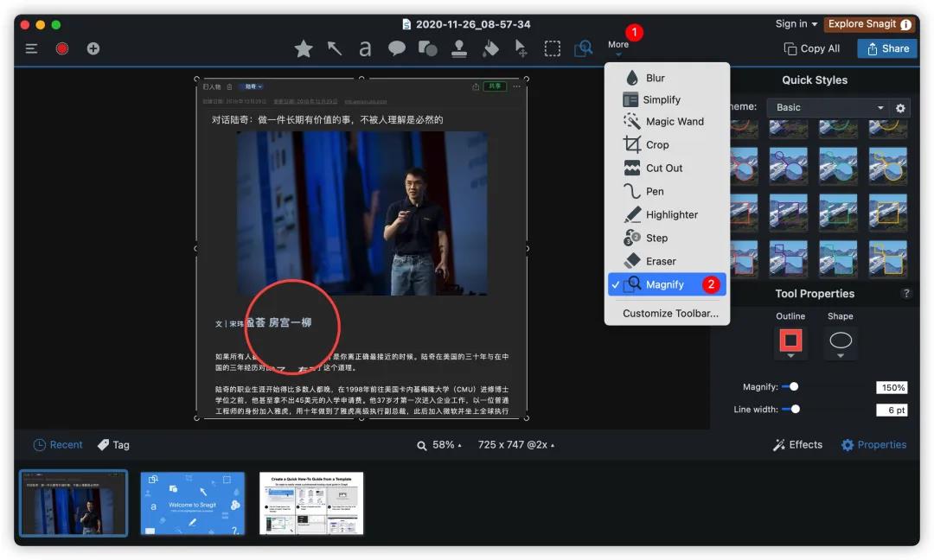Open the Callout tool
The image size is (934, 560).
coord(396,48)
